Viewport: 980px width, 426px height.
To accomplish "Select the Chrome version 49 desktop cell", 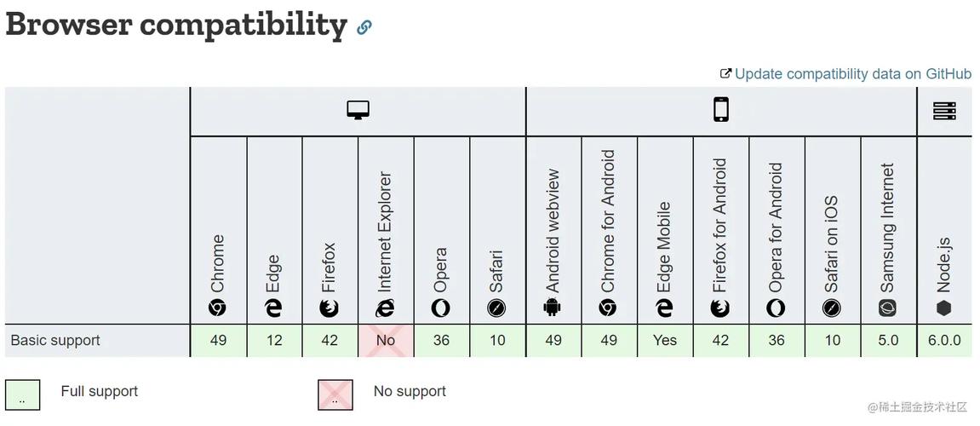I will pos(218,341).
